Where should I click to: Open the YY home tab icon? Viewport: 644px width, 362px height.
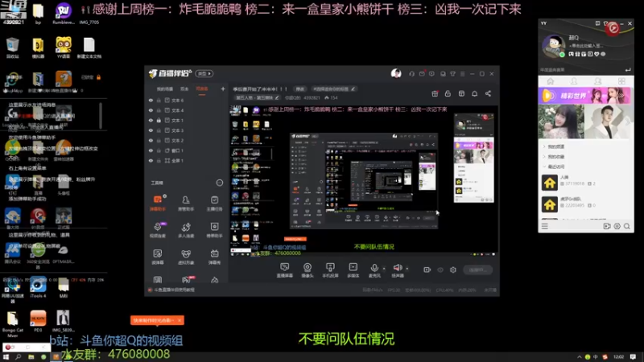[x=551, y=81]
